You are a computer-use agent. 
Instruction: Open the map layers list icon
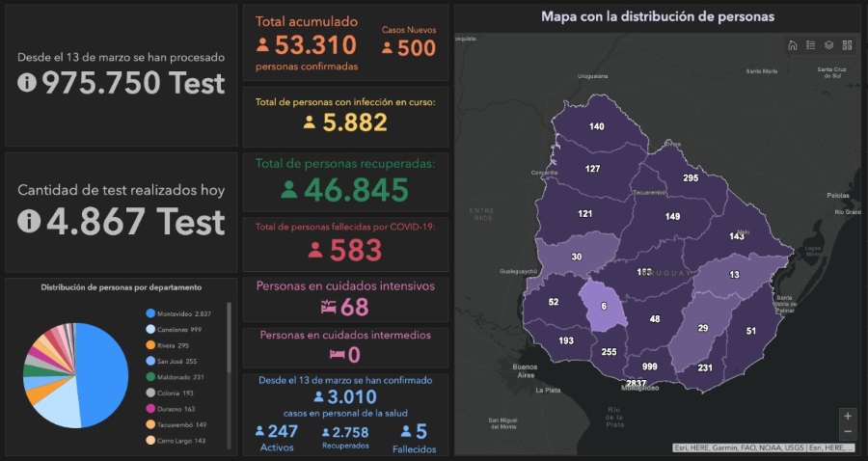coord(828,45)
